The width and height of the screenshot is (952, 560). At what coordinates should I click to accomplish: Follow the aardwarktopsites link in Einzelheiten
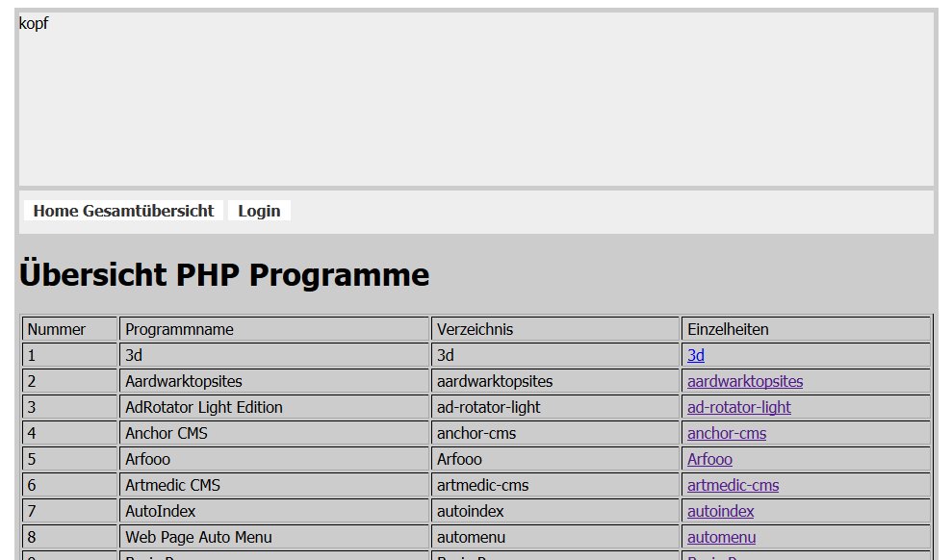(744, 381)
